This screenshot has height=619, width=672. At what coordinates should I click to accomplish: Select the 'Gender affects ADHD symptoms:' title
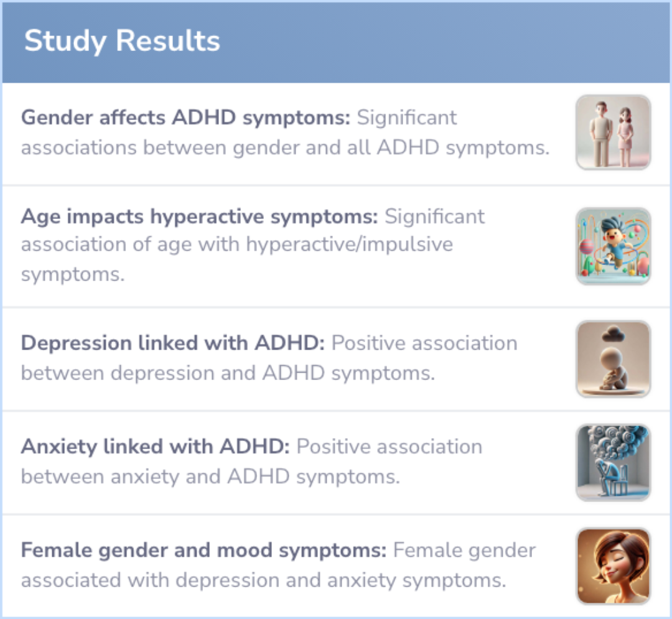pos(186,118)
